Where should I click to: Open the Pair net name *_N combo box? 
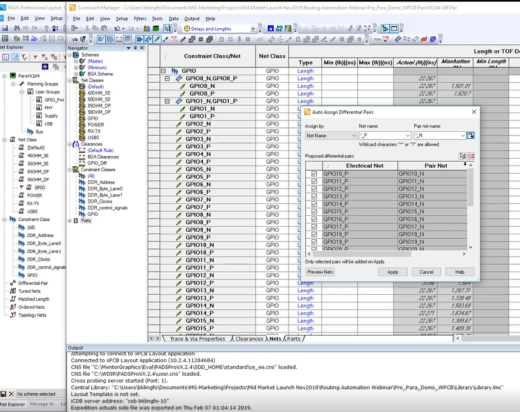(x=440, y=136)
